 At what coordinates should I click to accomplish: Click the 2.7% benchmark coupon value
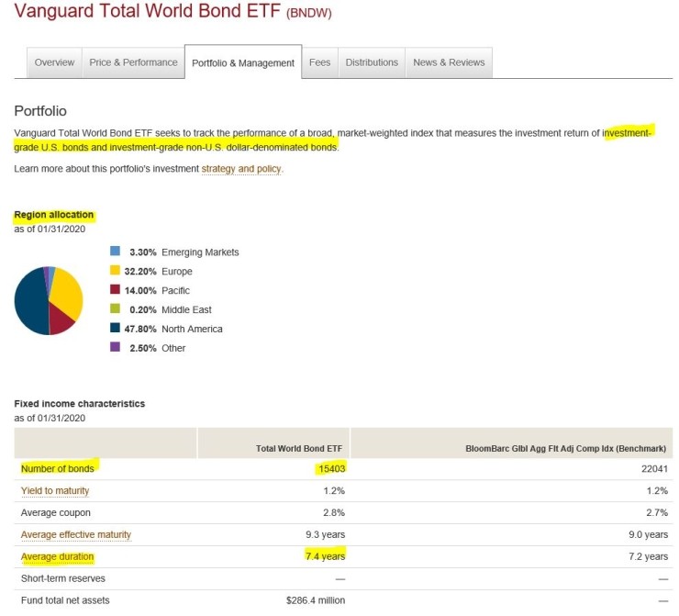[656, 513]
